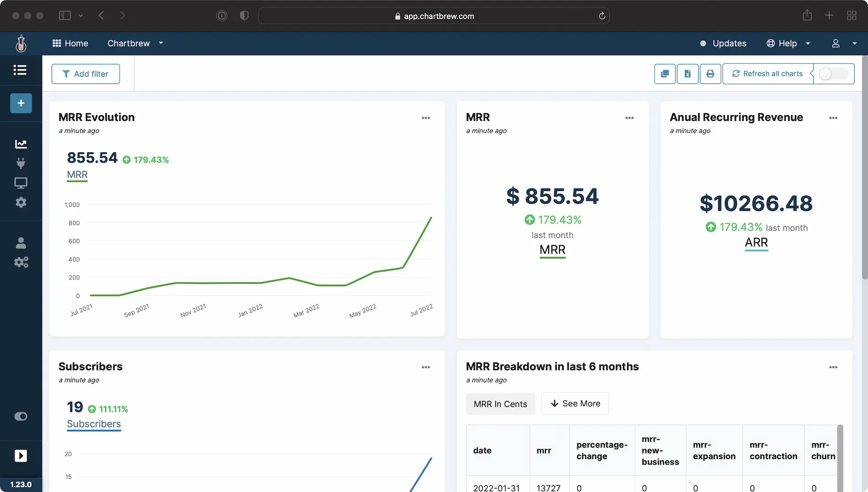This screenshot has width=868, height=492.
Task: Export dashboard to Excel icon
Action: pos(688,74)
